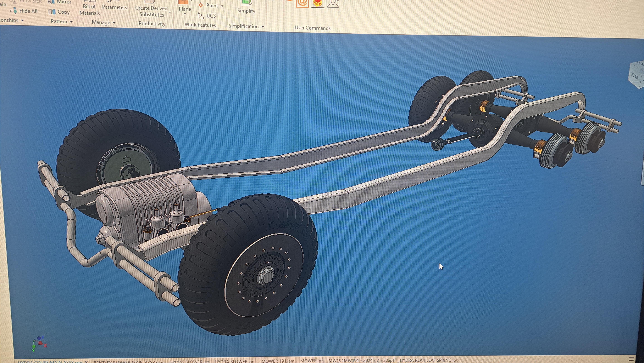
Task: Click the Productivity panel label
Action: (x=152, y=24)
